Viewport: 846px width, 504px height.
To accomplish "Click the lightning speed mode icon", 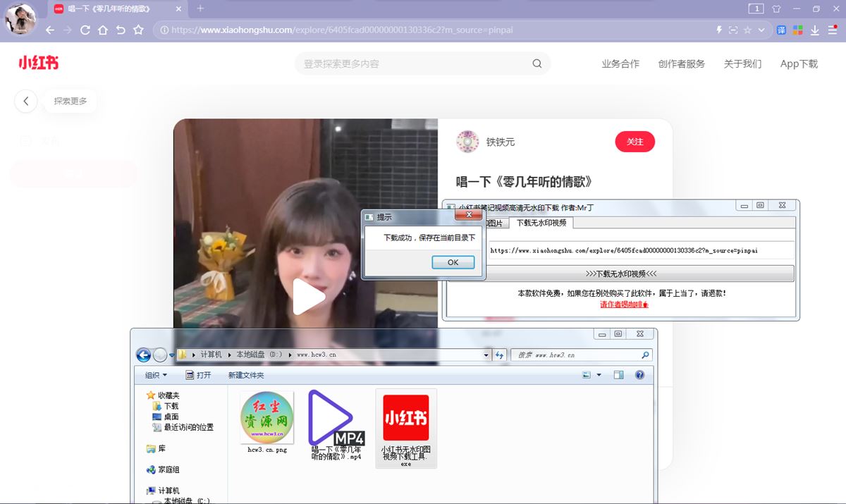I will (x=719, y=30).
